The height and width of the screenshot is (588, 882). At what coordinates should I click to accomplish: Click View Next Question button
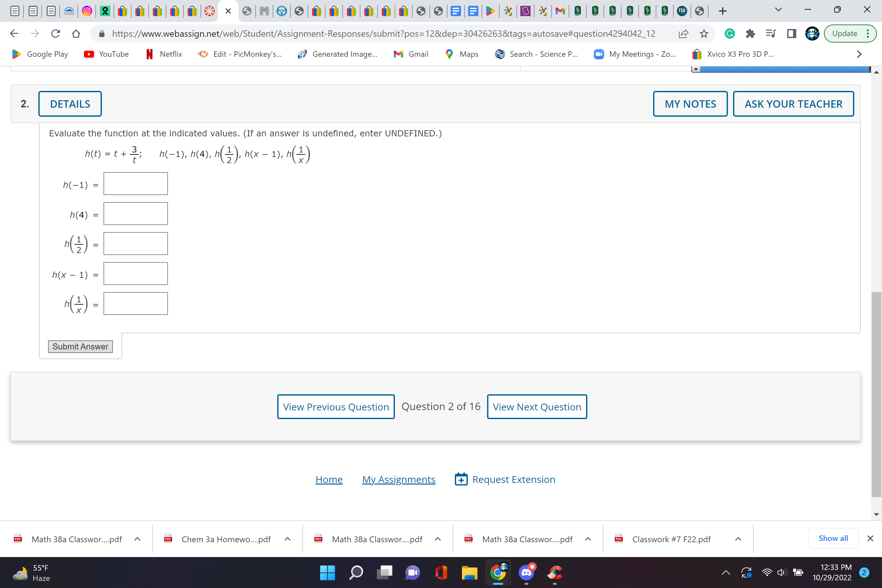tap(537, 407)
